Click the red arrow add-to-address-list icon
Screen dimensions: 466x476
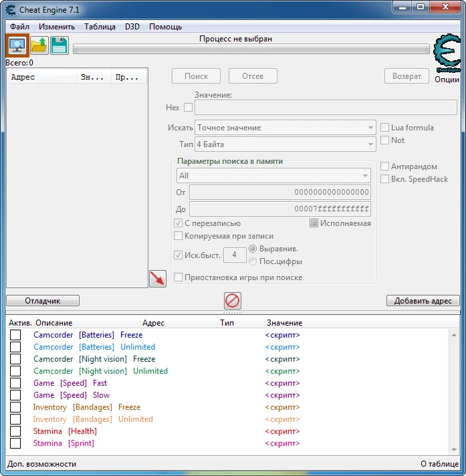pos(158,279)
